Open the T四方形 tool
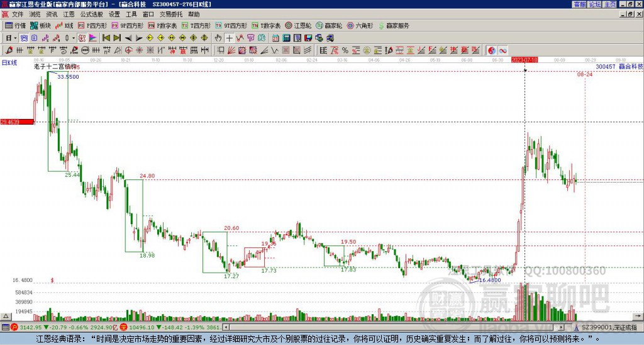The height and width of the screenshot is (345, 644). [196, 25]
